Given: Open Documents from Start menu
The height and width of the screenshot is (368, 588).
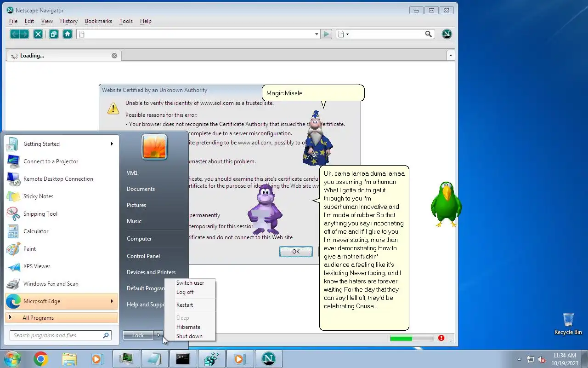Looking at the screenshot, I should [x=141, y=189].
